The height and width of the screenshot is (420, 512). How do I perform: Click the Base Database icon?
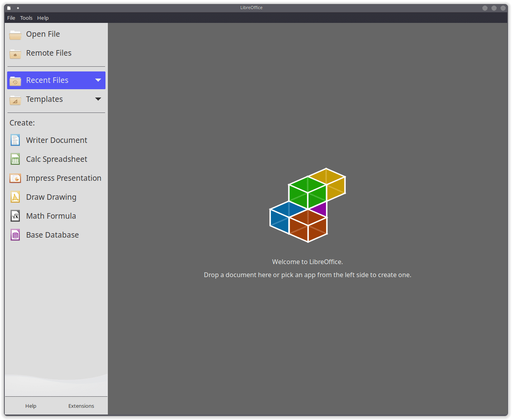15,235
